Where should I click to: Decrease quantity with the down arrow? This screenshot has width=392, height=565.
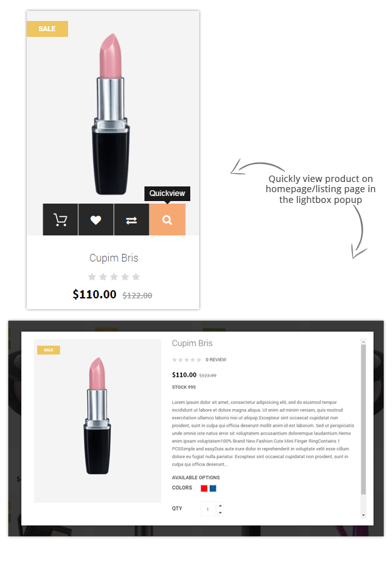220,513
